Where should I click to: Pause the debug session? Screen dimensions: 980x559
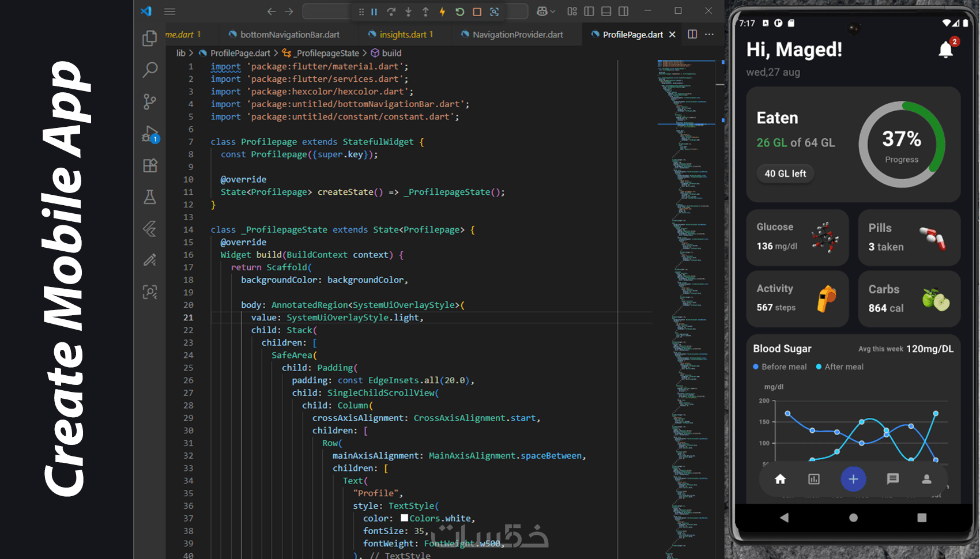pyautogui.click(x=374, y=12)
